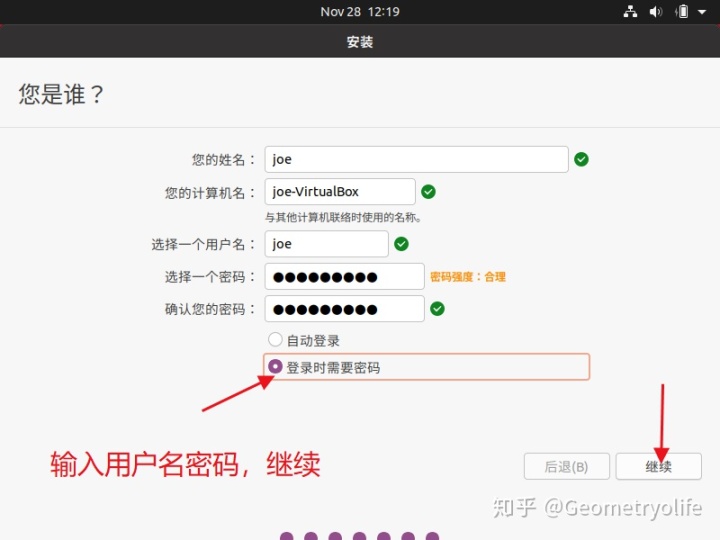The height and width of the screenshot is (540, 720).
Task: Click the green checkmark beside computer name field
Action: (428, 191)
